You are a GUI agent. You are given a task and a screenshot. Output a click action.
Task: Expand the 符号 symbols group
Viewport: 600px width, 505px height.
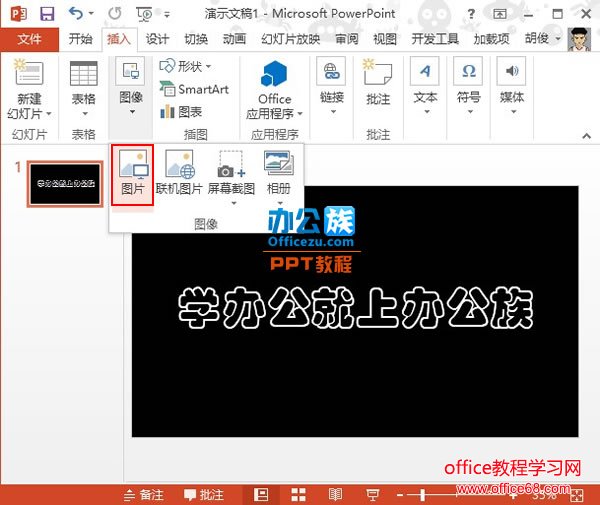coord(469,86)
